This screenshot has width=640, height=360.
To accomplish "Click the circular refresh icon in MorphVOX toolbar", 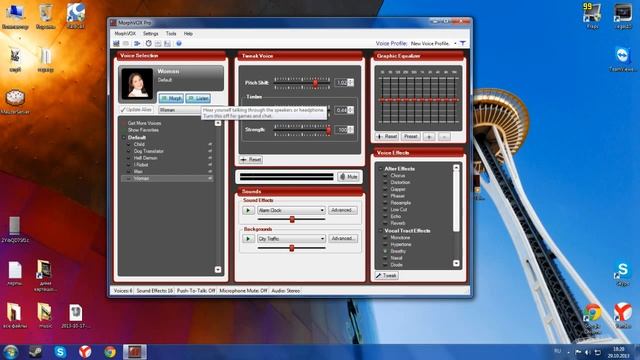I will (149, 43).
